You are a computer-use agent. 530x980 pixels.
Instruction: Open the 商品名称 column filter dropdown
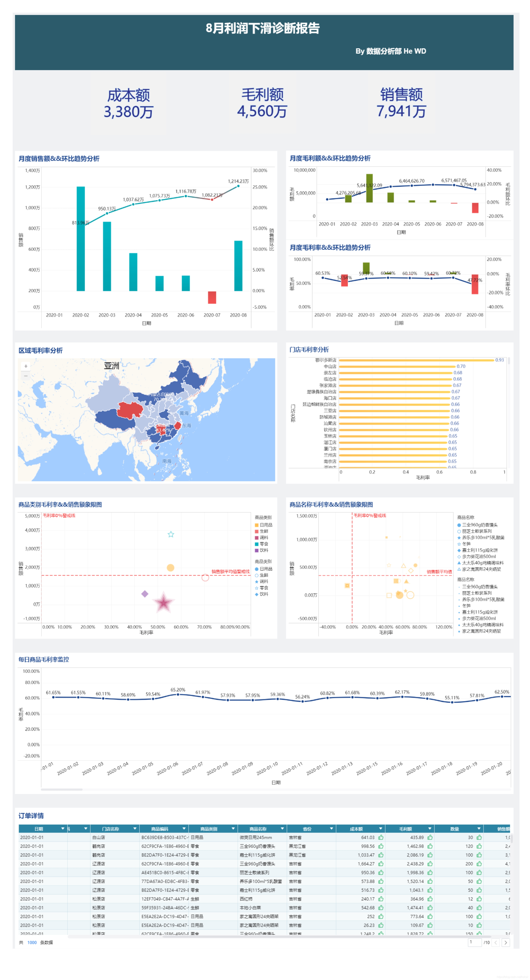(282, 829)
